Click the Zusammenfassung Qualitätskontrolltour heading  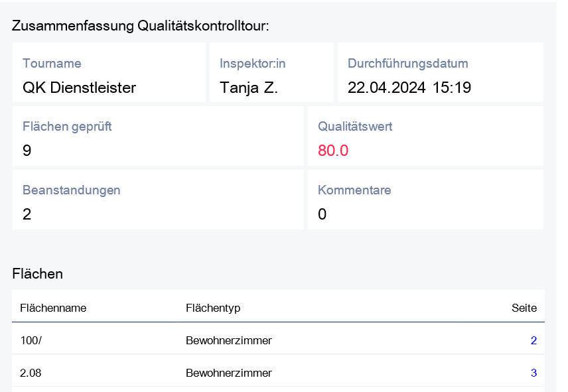[x=141, y=26]
